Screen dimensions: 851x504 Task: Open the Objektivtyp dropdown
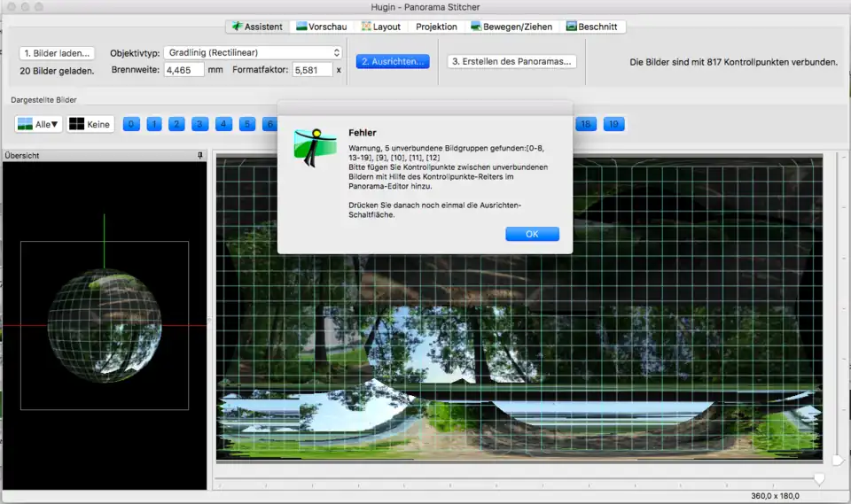coord(253,53)
